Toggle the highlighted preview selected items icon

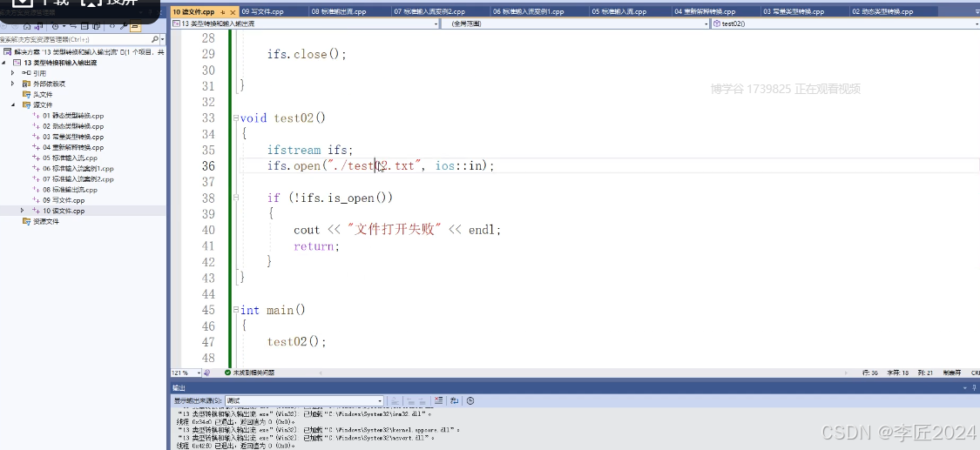click(x=136, y=26)
